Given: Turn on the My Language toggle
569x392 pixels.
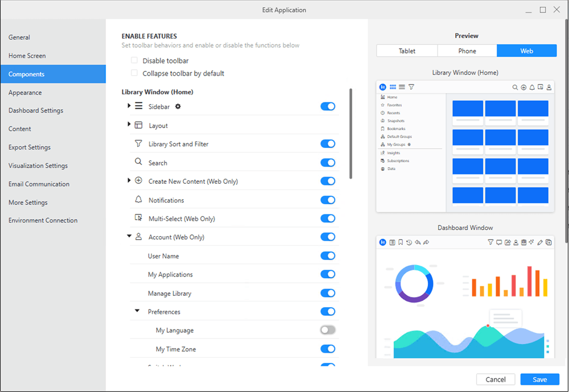Looking at the screenshot, I should [328, 330].
